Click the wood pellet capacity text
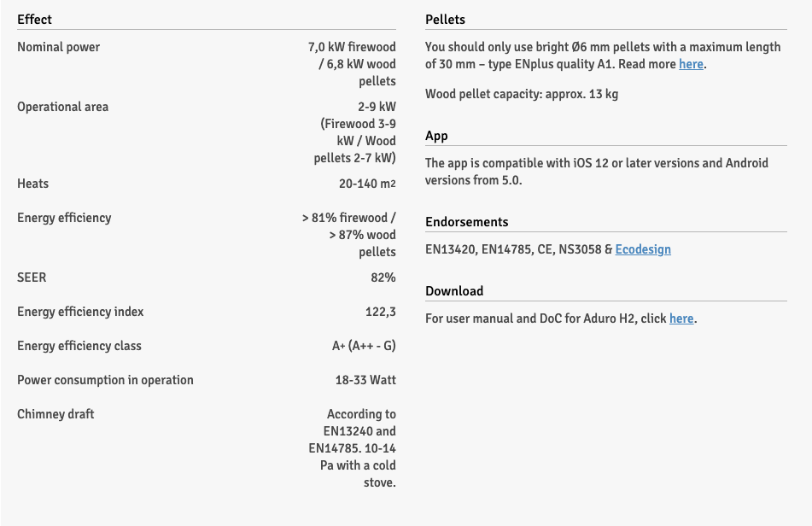 [521, 94]
